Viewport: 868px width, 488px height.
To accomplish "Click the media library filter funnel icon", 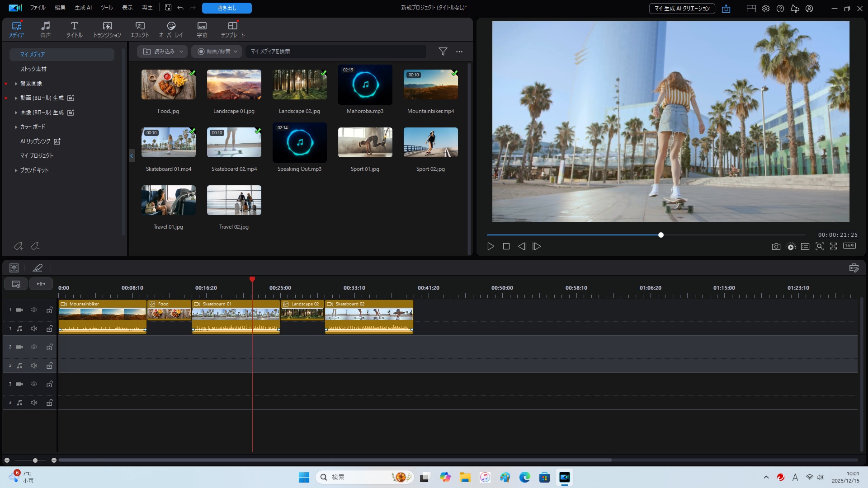I will (443, 52).
